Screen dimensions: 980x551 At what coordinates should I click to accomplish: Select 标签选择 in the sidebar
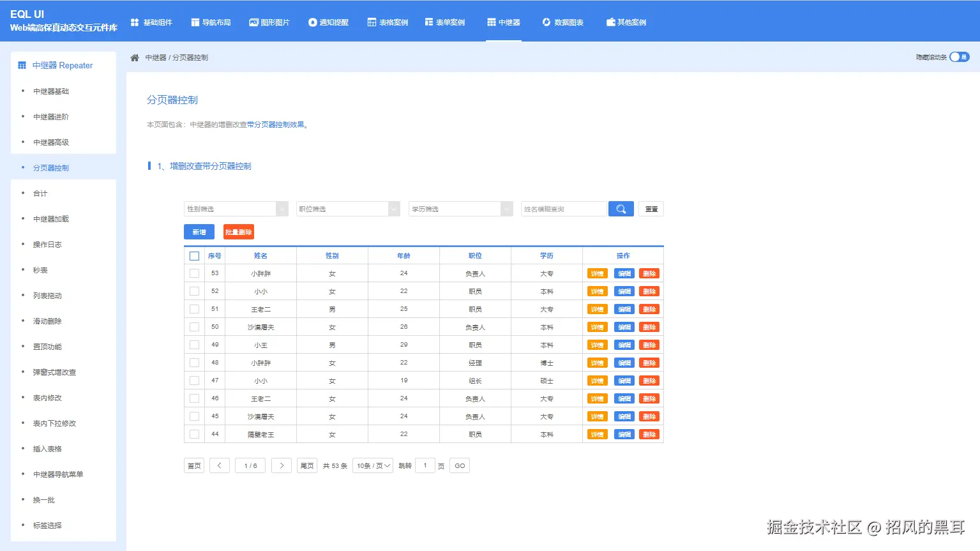[x=63, y=525]
